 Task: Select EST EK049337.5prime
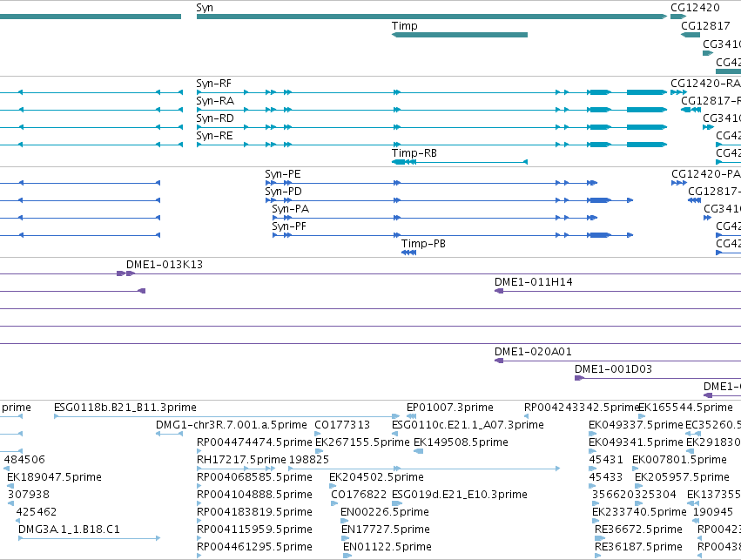coord(636,425)
